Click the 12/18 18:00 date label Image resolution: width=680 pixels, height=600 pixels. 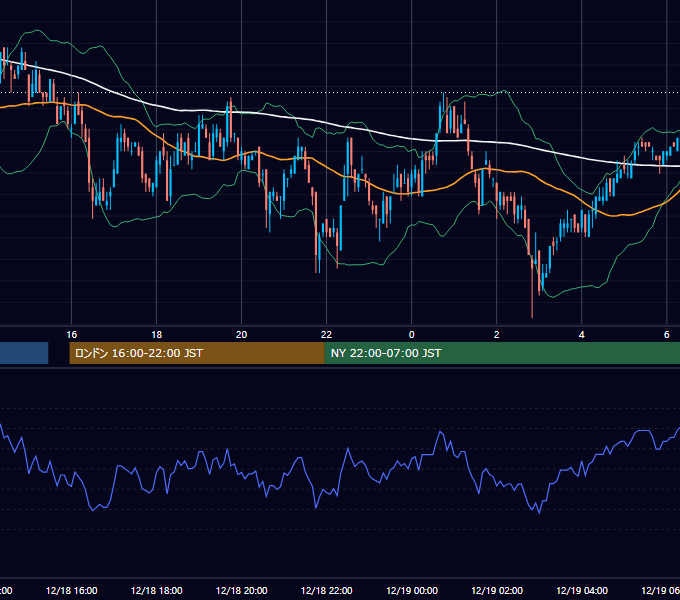pyautogui.click(x=157, y=590)
